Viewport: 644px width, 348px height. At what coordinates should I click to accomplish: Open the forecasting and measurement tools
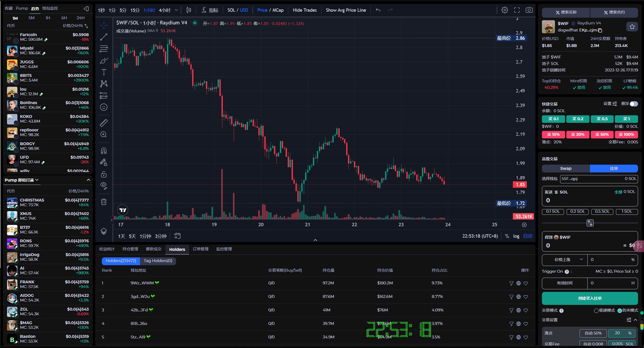pyautogui.click(x=104, y=96)
